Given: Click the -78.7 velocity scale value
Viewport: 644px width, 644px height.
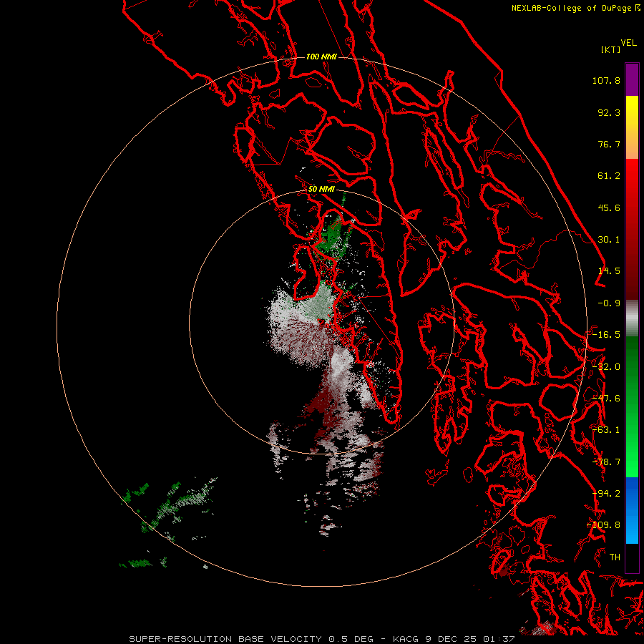Looking at the screenshot, I should [606, 462].
